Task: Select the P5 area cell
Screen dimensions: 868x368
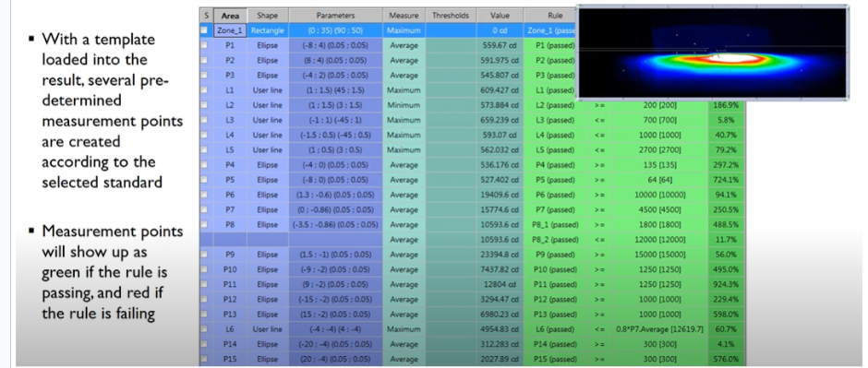Action: point(230,180)
